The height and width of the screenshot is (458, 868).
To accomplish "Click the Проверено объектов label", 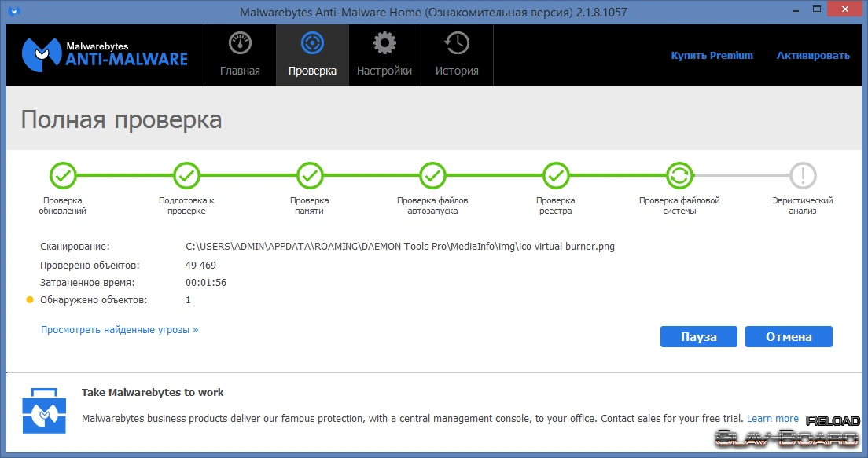I will point(90,266).
